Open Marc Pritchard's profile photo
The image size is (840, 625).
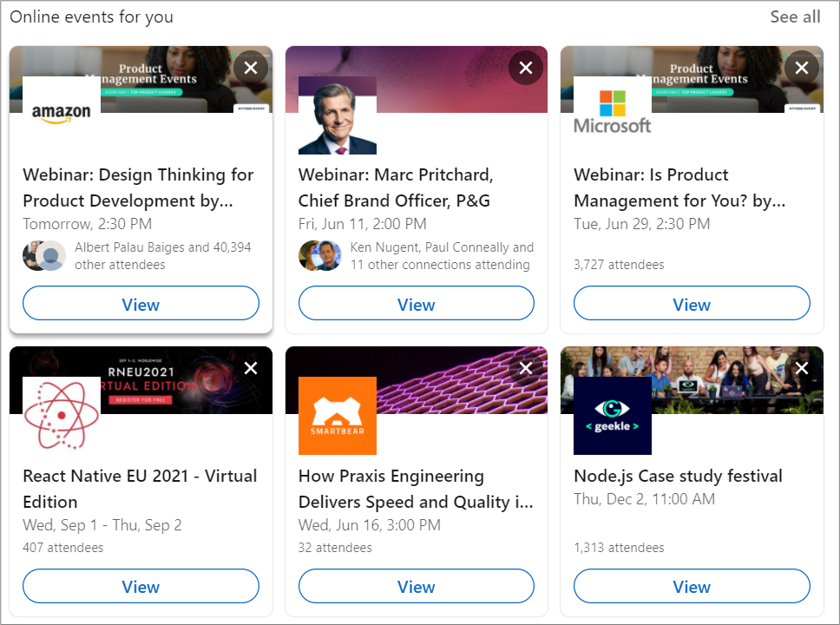coord(338,115)
